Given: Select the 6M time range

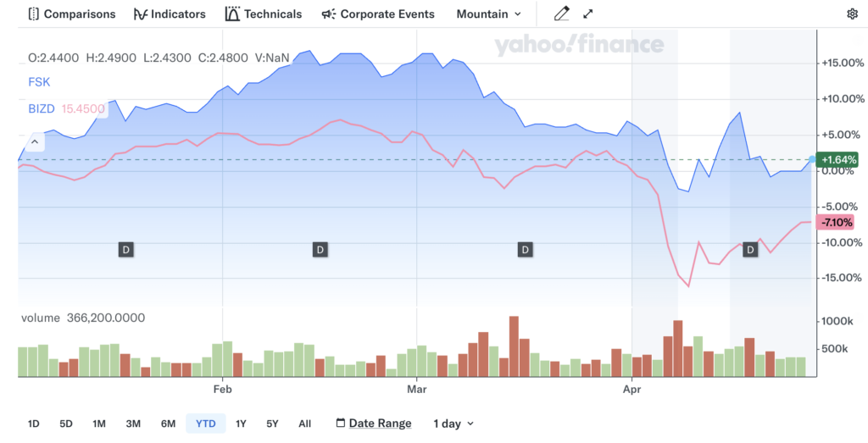Looking at the screenshot, I should [169, 424].
